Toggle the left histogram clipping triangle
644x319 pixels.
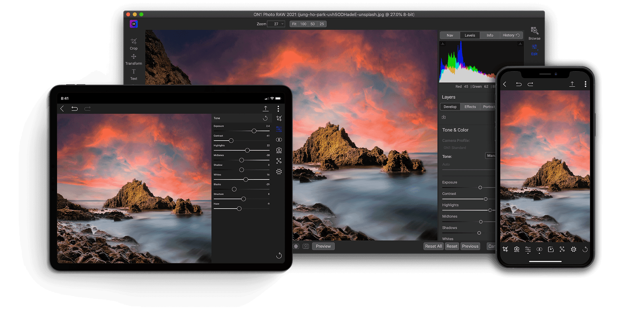point(443,44)
